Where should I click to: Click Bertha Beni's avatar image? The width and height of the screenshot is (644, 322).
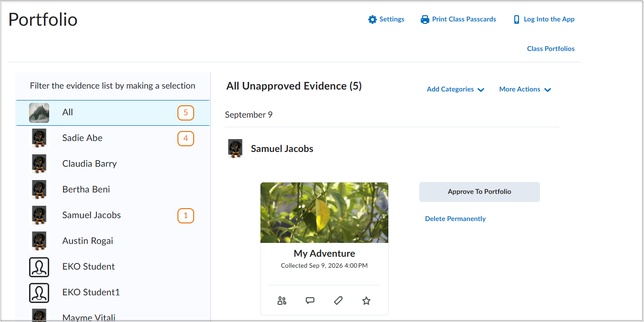tap(39, 190)
